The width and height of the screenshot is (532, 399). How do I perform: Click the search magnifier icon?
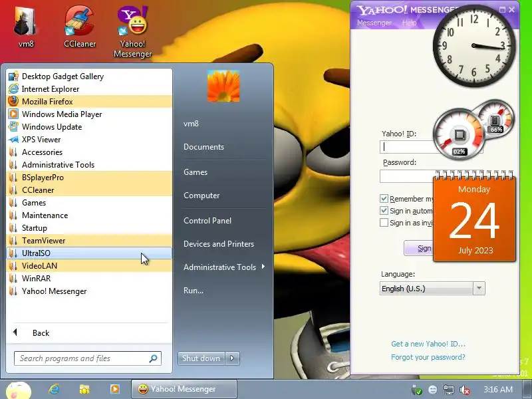pyautogui.click(x=154, y=358)
